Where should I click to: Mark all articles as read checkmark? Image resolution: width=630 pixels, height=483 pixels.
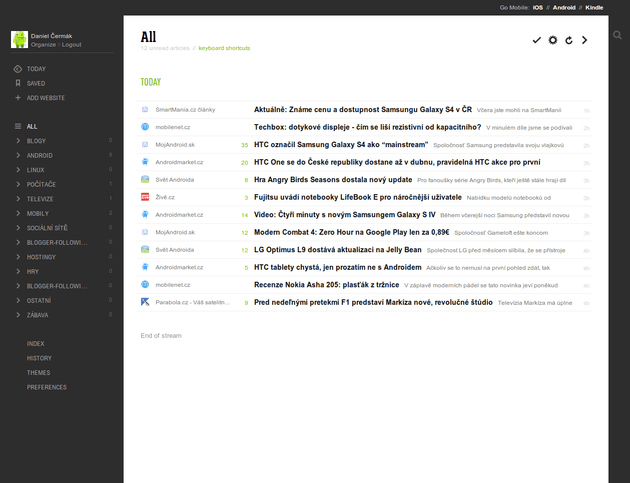(x=536, y=40)
